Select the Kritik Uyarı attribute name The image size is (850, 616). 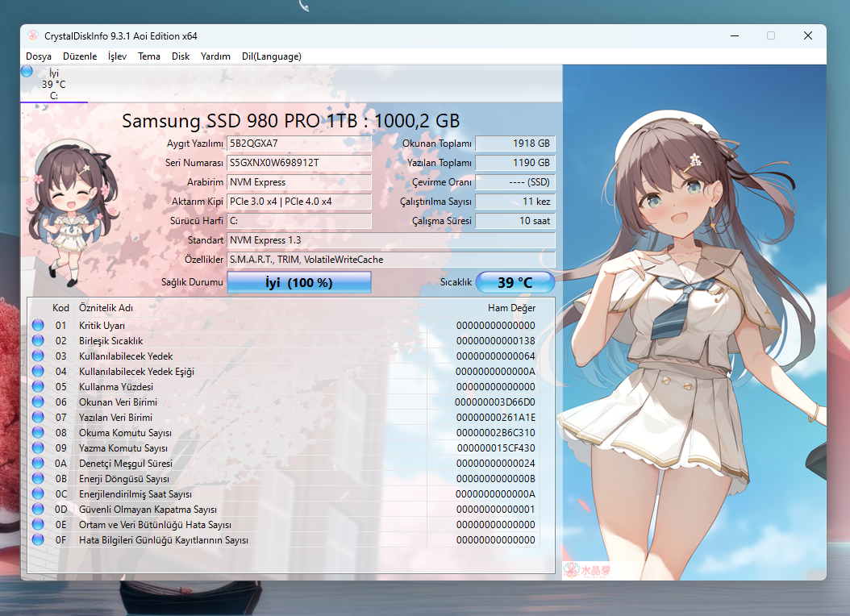pyautogui.click(x=102, y=326)
